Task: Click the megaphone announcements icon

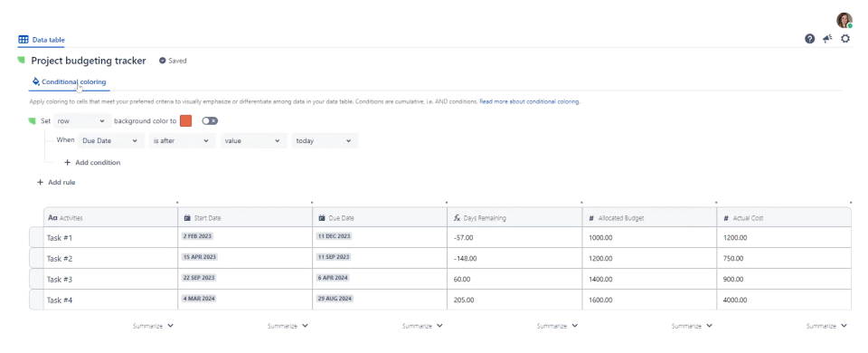Action: click(827, 39)
